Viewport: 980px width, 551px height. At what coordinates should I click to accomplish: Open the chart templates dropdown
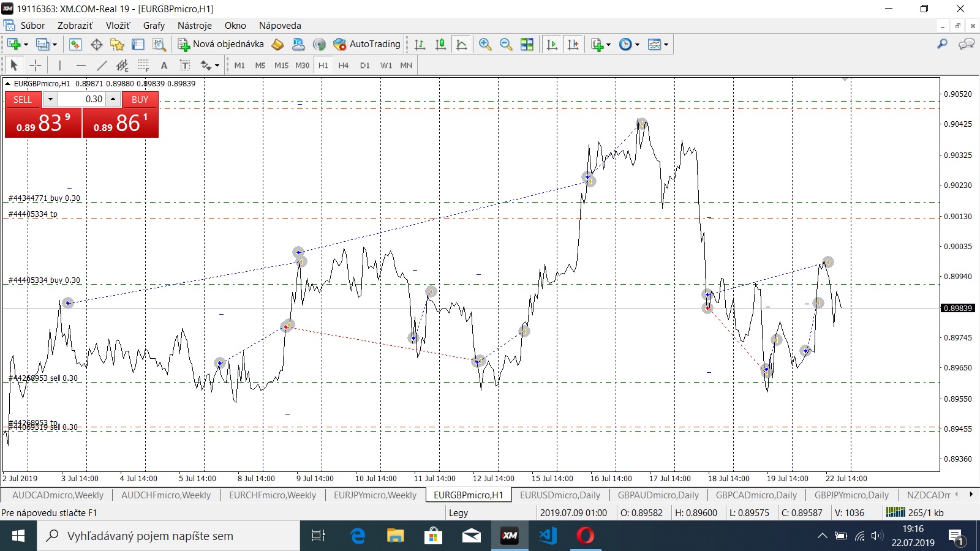pyautogui.click(x=666, y=45)
